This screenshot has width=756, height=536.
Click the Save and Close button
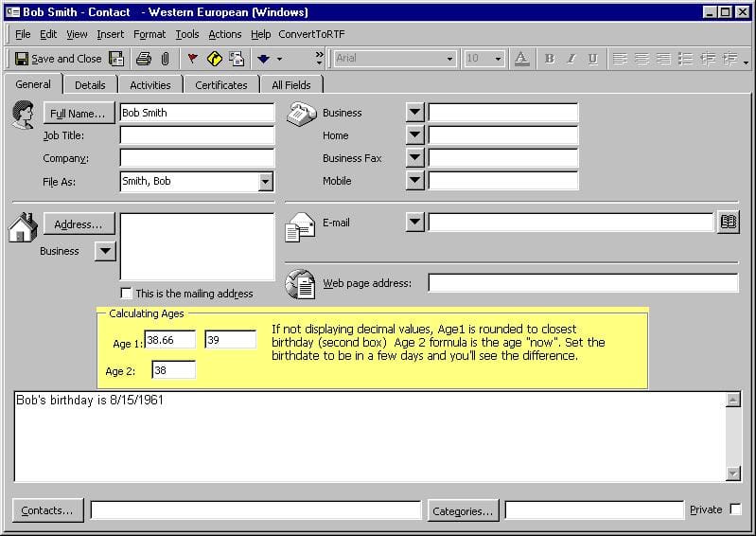58,59
